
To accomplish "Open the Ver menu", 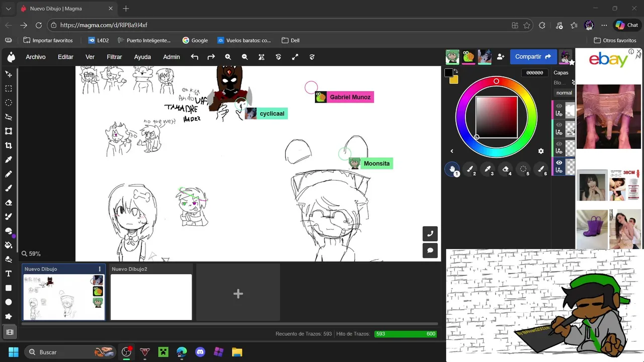I will (90, 57).
